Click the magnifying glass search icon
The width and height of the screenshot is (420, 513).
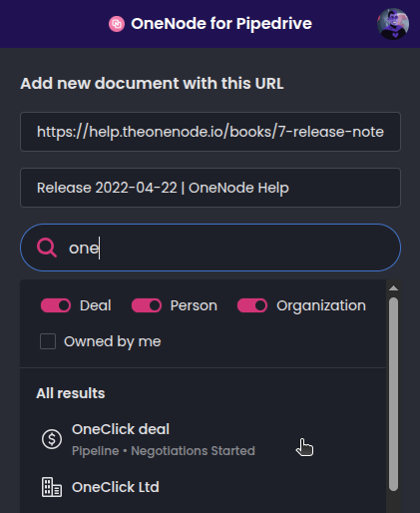47,248
